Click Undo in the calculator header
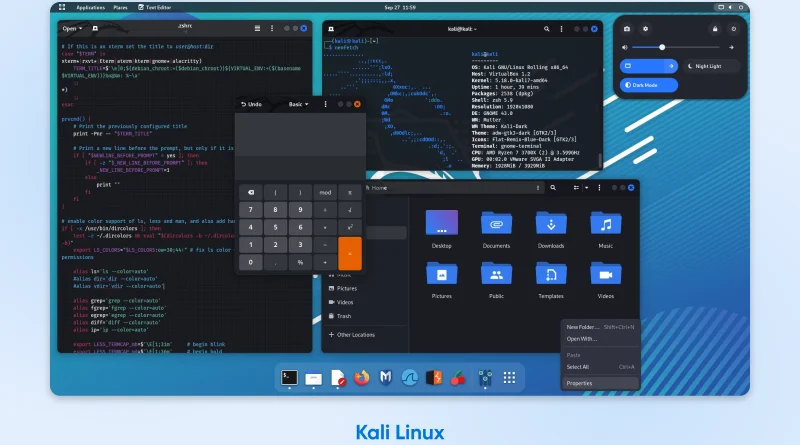This screenshot has height=445, width=800. [x=251, y=104]
